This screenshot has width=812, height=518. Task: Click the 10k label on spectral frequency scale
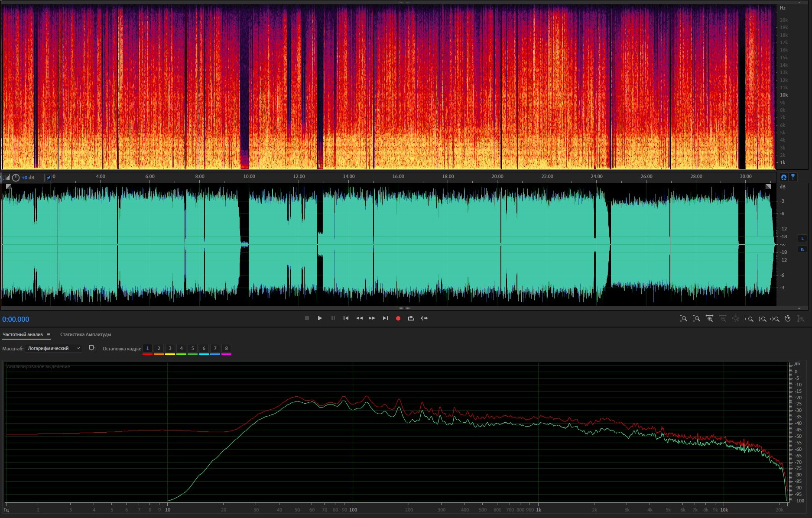[784, 95]
